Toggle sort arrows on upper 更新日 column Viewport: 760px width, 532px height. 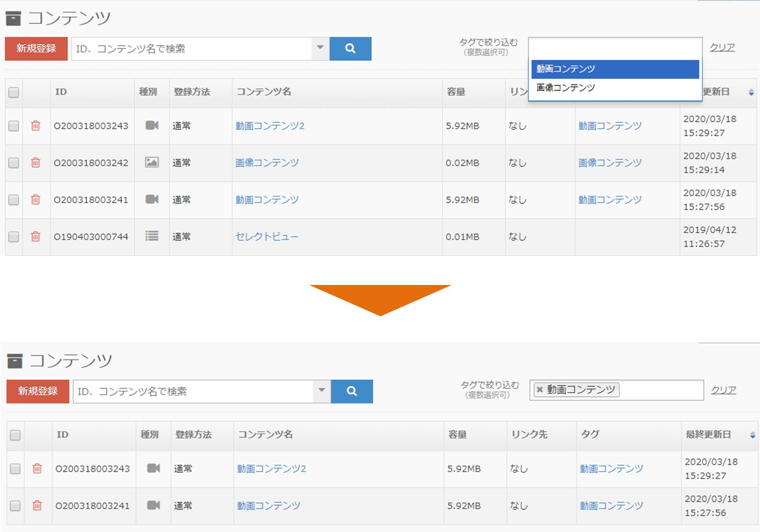[751, 92]
